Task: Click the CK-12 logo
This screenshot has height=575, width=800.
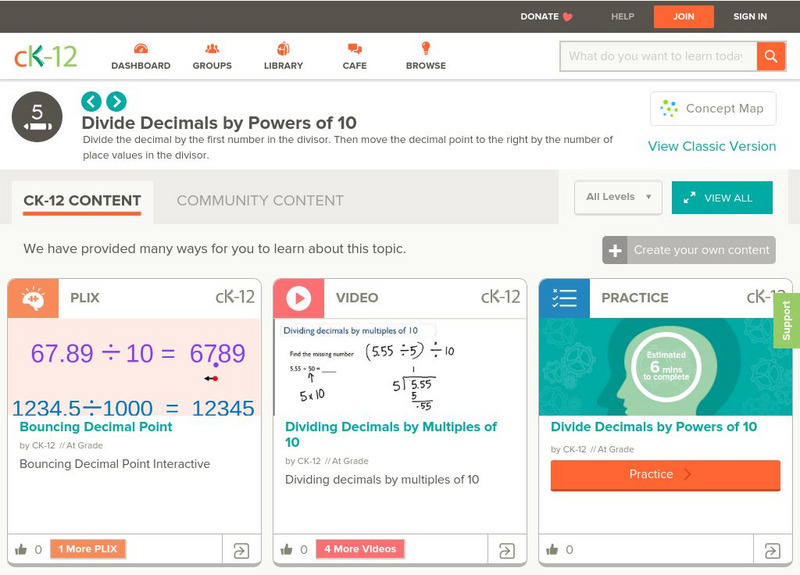Action: (45, 56)
